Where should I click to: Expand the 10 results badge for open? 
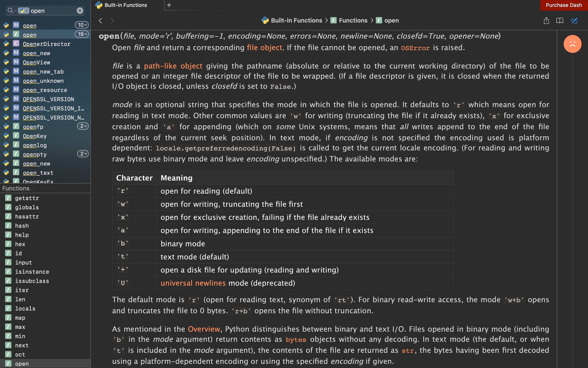[x=82, y=25]
